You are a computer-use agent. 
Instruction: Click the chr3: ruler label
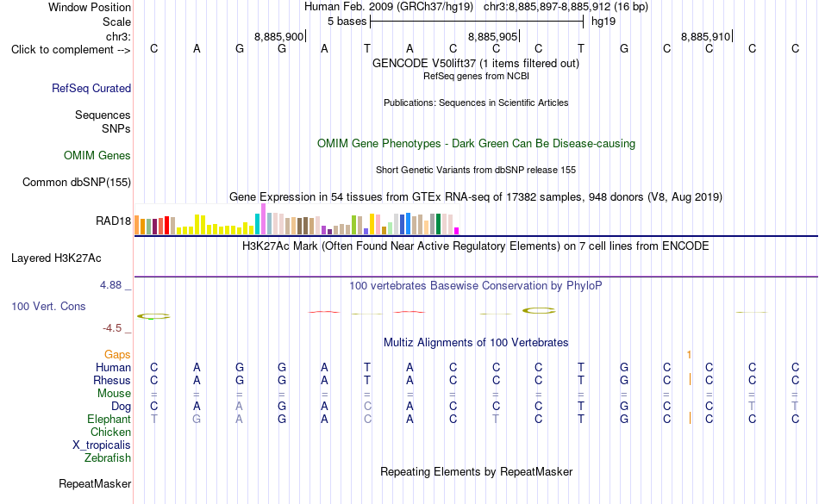point(119,36)
